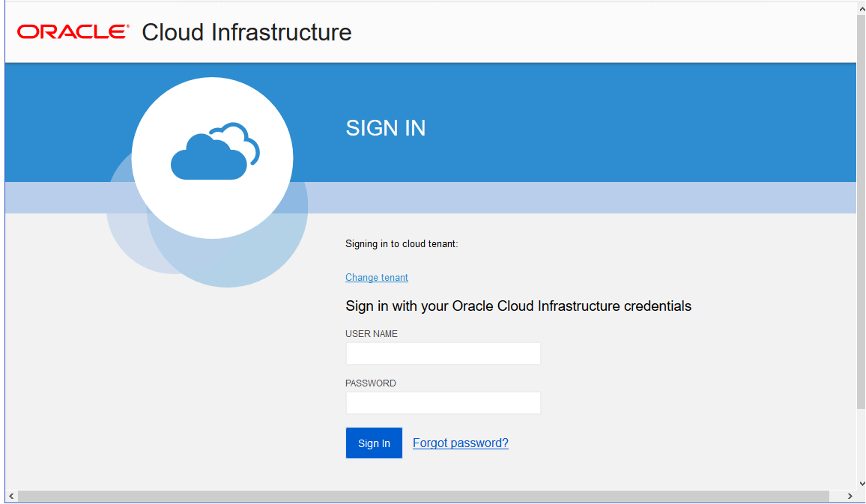This screenshot has width=866, height=504.
Task: Click the SIGN IN banner heading
Action: [385, 128]
